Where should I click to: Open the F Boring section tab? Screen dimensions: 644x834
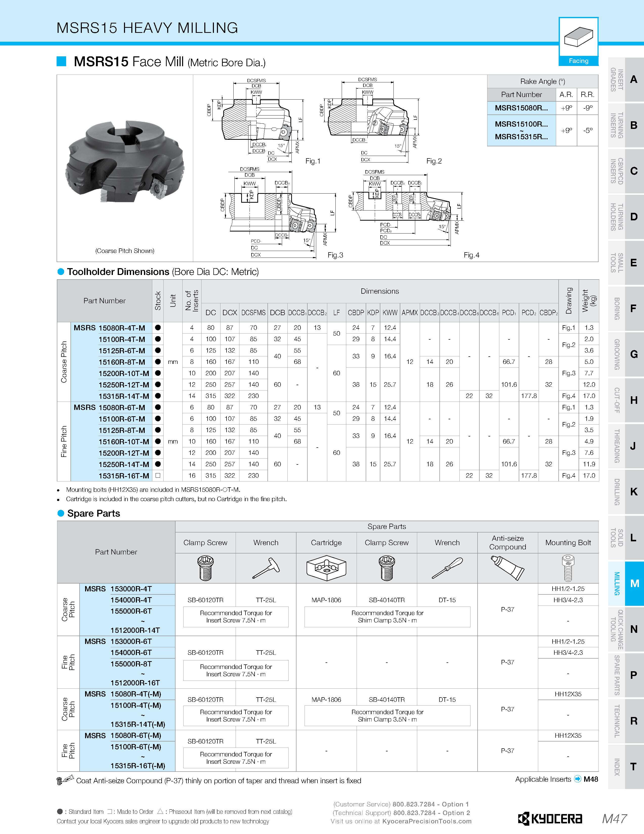[x=626, y=309]
